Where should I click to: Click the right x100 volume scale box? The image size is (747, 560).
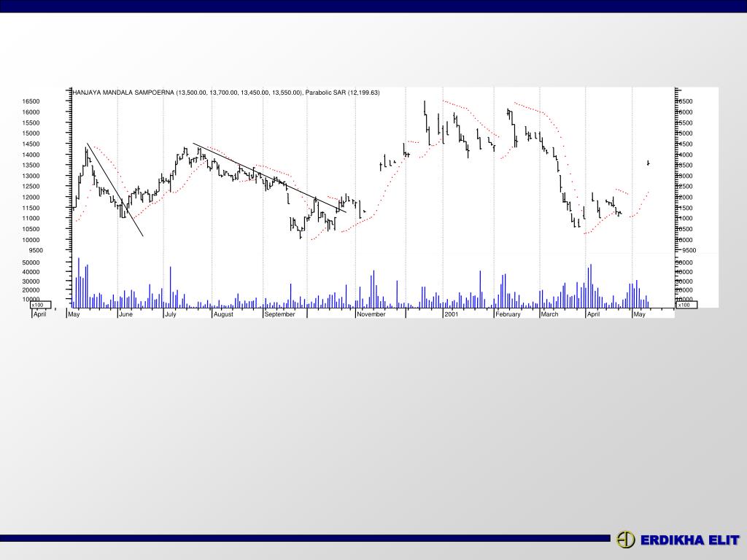[x=686, y=305]
